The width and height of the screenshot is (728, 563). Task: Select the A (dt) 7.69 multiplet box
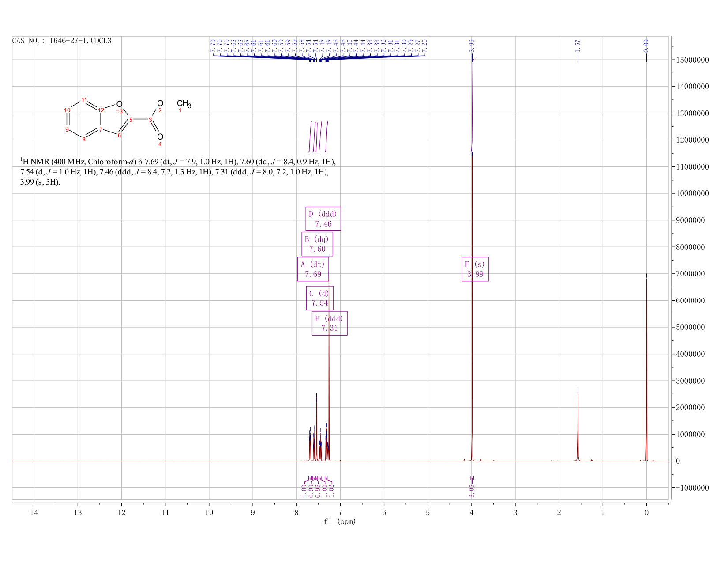313,269
